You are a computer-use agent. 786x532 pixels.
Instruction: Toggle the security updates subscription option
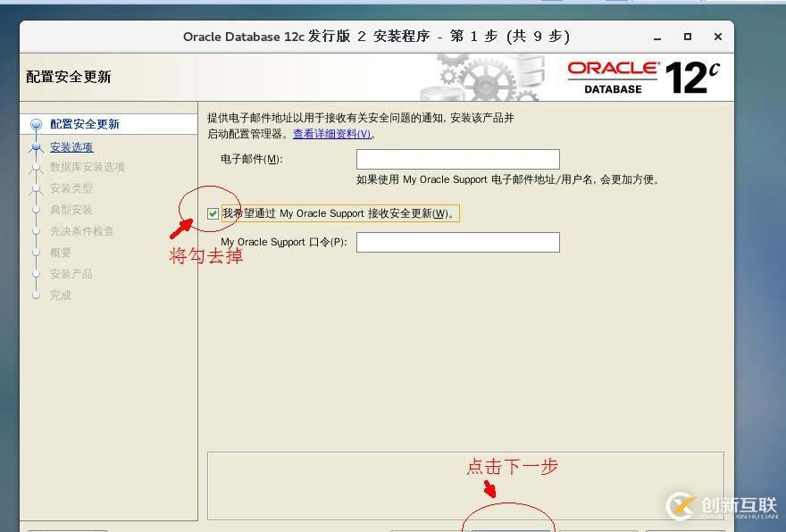click(x=213, y=213)
